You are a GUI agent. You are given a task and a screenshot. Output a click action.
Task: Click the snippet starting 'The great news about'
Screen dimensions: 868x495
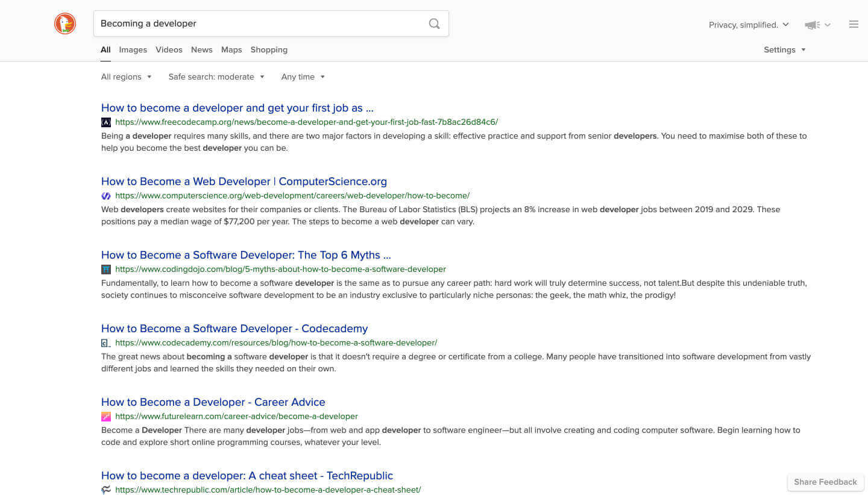coord(456,362)
